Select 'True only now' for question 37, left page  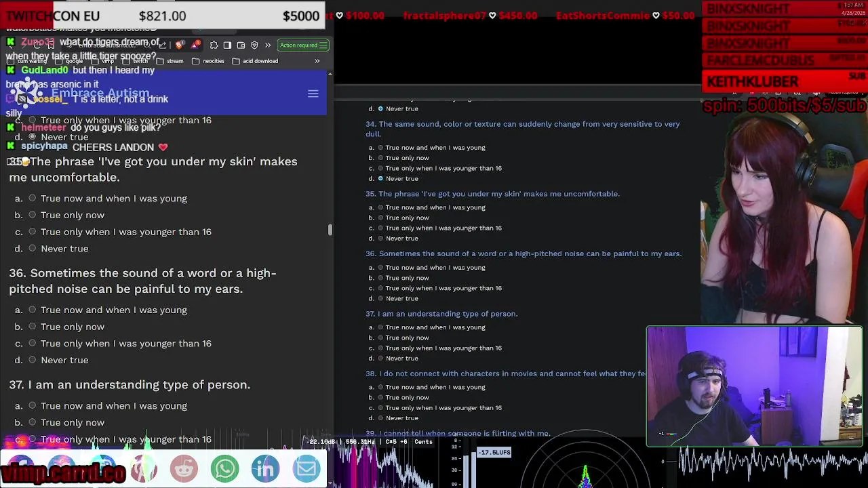click(32, 422)
